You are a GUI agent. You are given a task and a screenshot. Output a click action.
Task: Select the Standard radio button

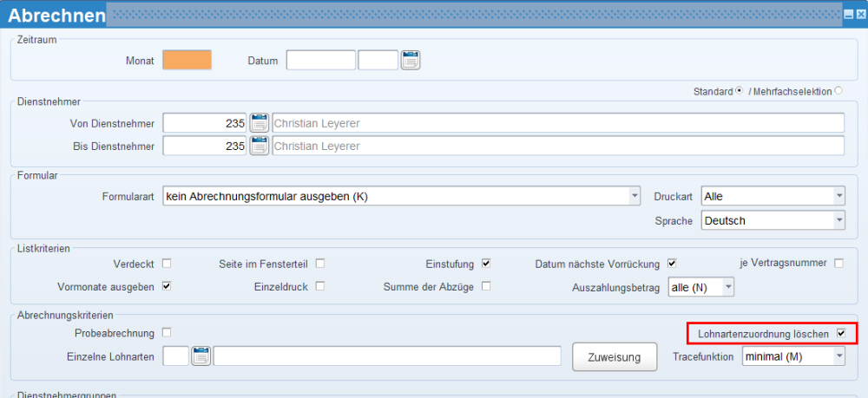739,91
